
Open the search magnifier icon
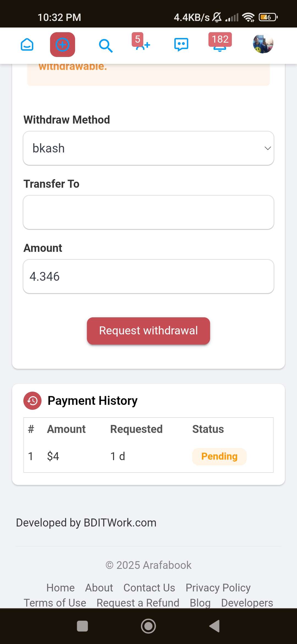pos(106,45)
